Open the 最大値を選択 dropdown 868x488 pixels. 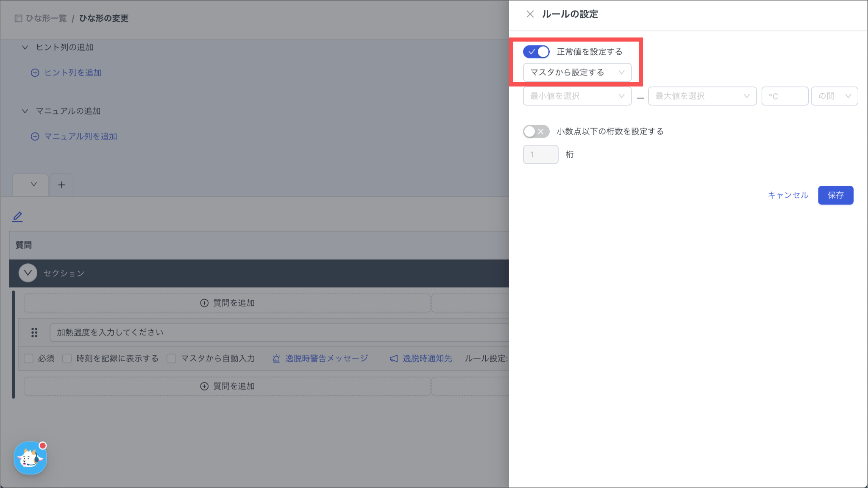coord(702,96)
